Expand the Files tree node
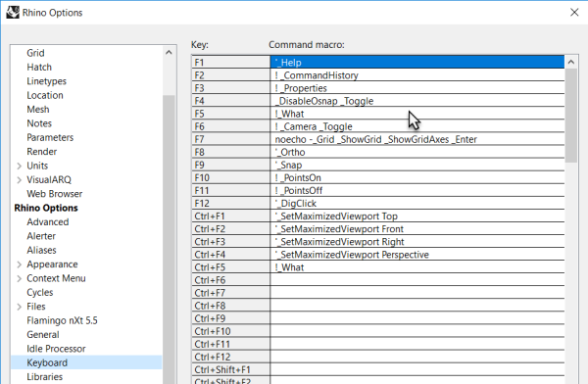588x384 pixels. (x=20, y=307)
